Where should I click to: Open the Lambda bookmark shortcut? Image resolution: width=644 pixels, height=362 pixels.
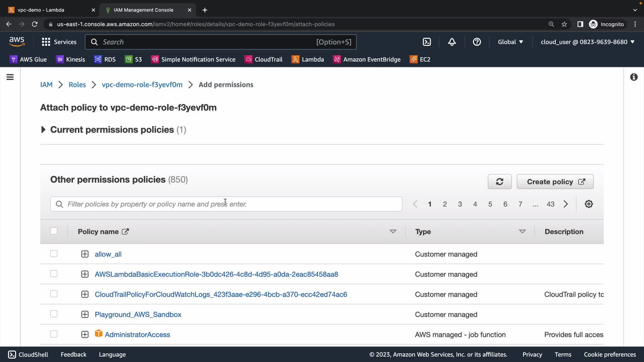coord(308,59)
